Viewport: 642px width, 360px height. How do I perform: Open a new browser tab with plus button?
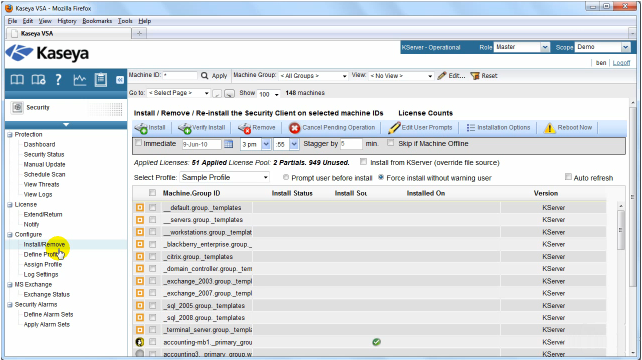(139, 34)
